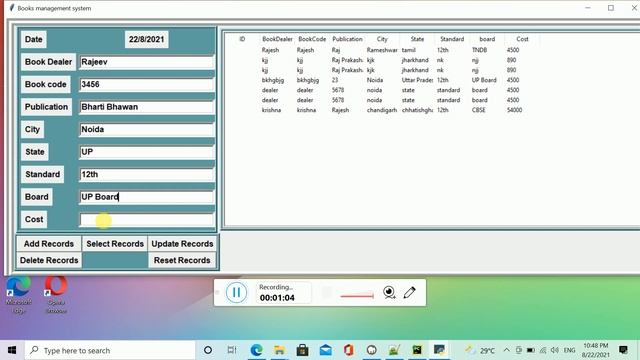The width and height of the screenshot is (640, 360).
Task: Click the chandigarh cell in krishna row
Action: [382, 110]
